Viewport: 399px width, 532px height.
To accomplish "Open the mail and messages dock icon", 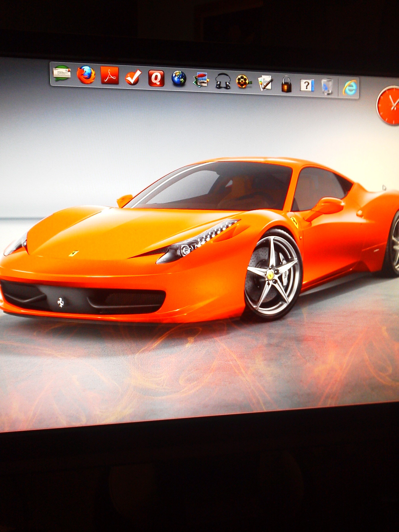I will click(x=62, y=73).
